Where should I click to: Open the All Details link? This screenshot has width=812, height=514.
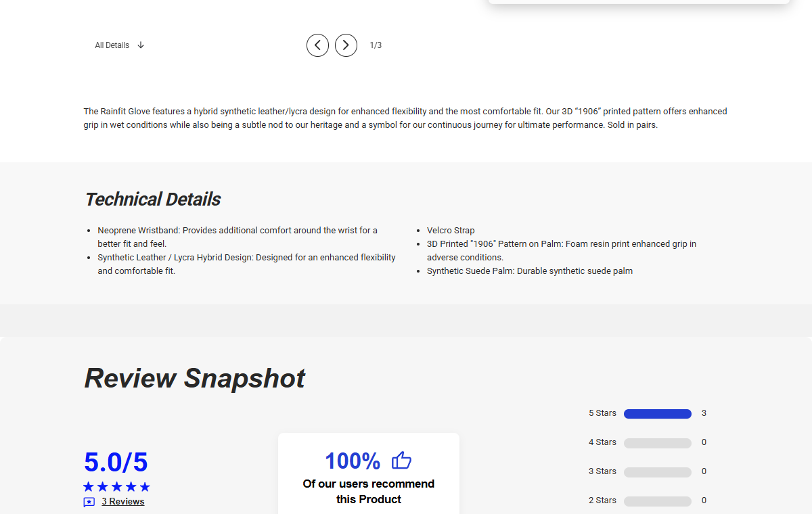pyautogui.click(x=112, y=45)
